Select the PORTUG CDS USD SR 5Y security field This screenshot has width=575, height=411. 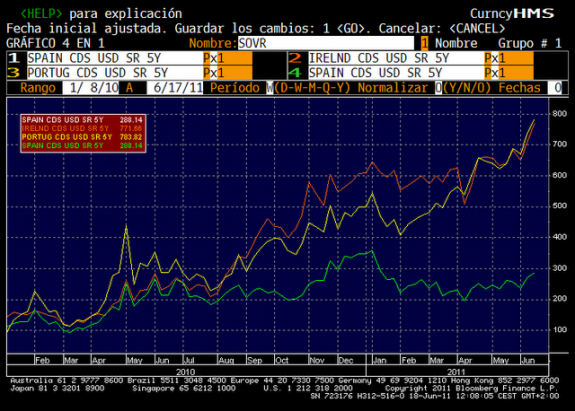115,73
